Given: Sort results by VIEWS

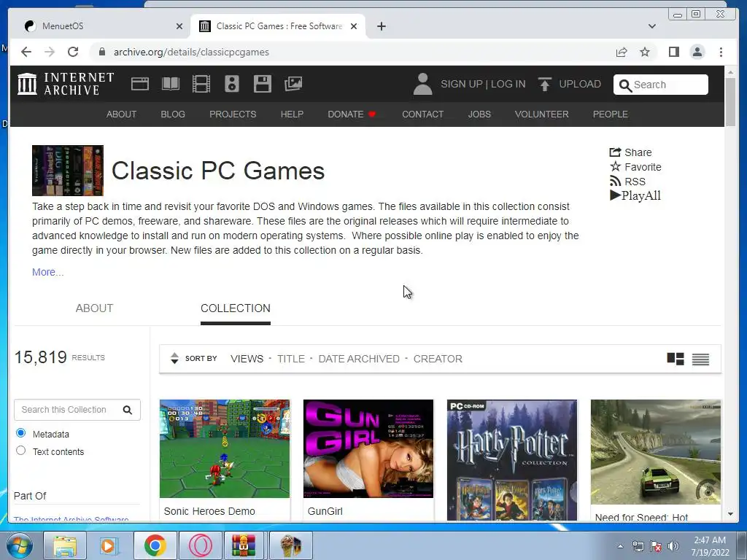Looking at the screenshot, I should tap(247, 359).
